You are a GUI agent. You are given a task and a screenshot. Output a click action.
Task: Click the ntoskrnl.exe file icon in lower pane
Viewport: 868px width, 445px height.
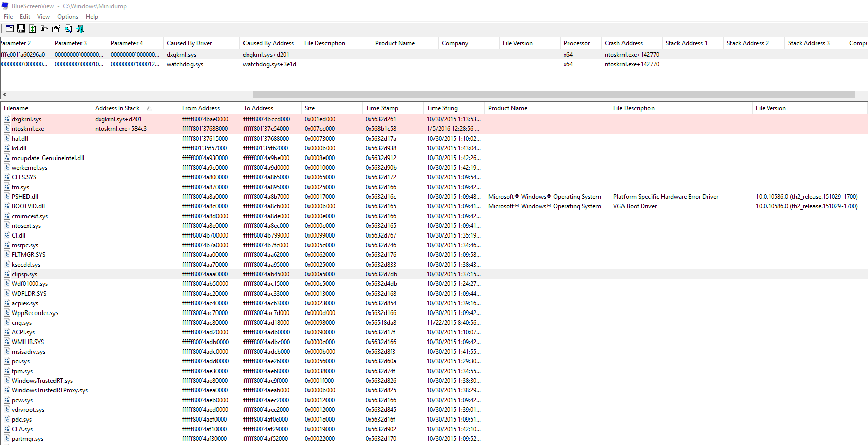7,129
